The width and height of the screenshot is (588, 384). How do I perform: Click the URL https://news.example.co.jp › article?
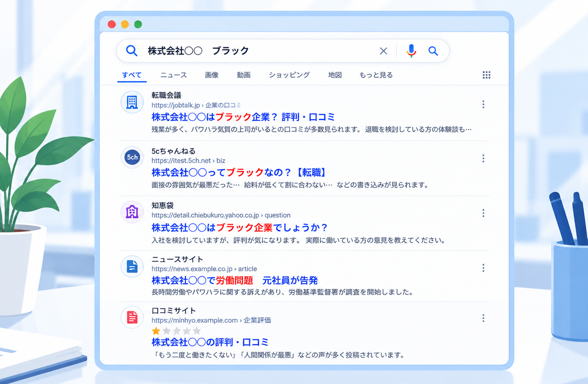point(204,269)
